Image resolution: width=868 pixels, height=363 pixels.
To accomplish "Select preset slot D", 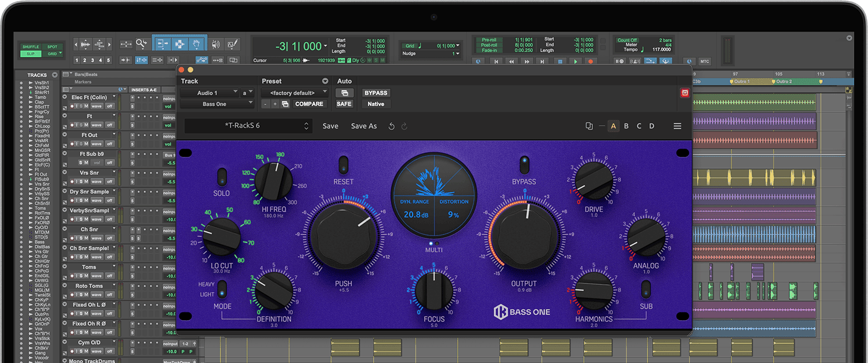I will coord(652,126).
